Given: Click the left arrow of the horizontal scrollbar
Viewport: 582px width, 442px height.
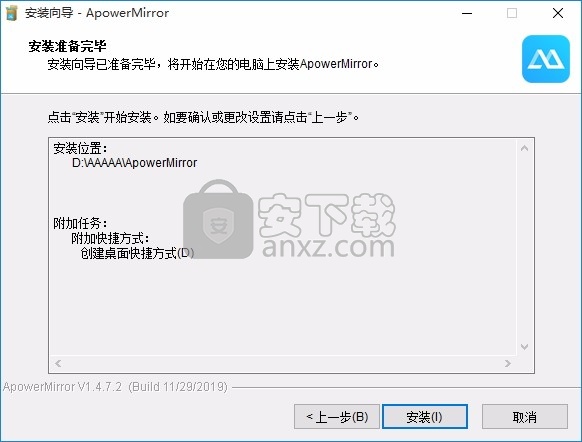Looking at the screenshot, I should pos(58,363).
